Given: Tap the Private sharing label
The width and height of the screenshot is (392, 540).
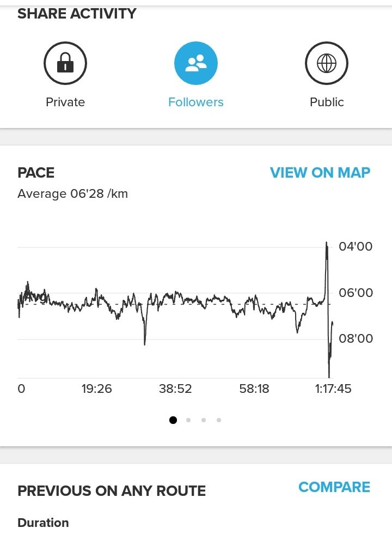Looking at the screenshot, I should click(x=65, y=102).
